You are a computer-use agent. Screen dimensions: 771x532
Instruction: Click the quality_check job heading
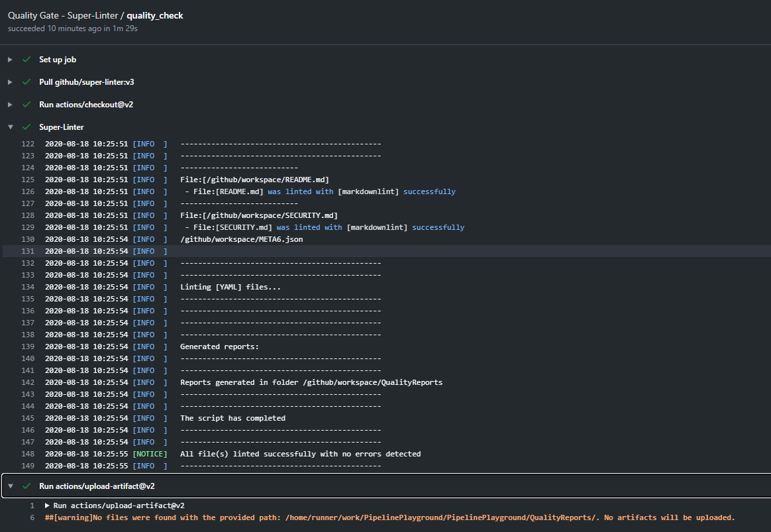tap(155, 16)
